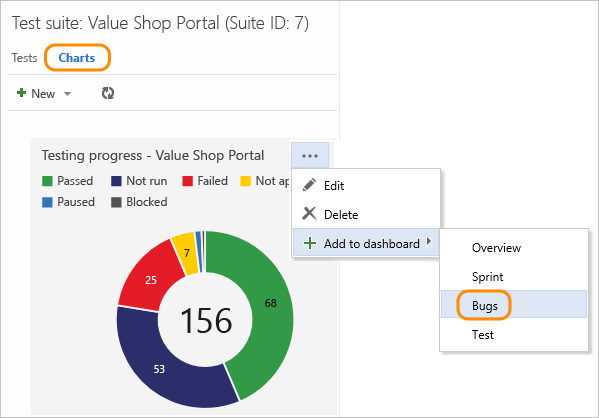Click the Not run legend label
The image size is (599, 418).
pyautogui.click(x=147, y=181)
